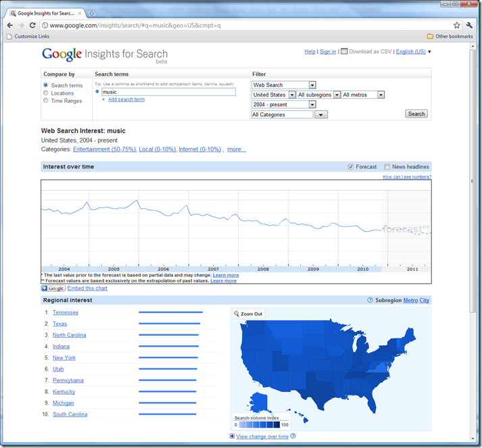The height and width of the screenshot is (448, 482).
Task: Switch regional view to Metro
Action: (410, 300)
